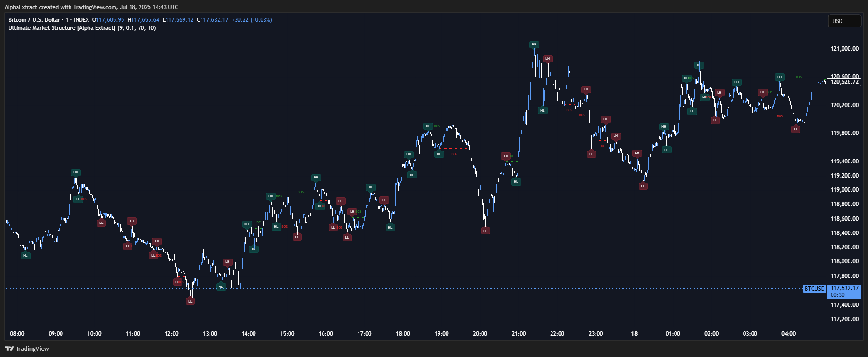Click the 02:00 time axis label

click(711, 334)
